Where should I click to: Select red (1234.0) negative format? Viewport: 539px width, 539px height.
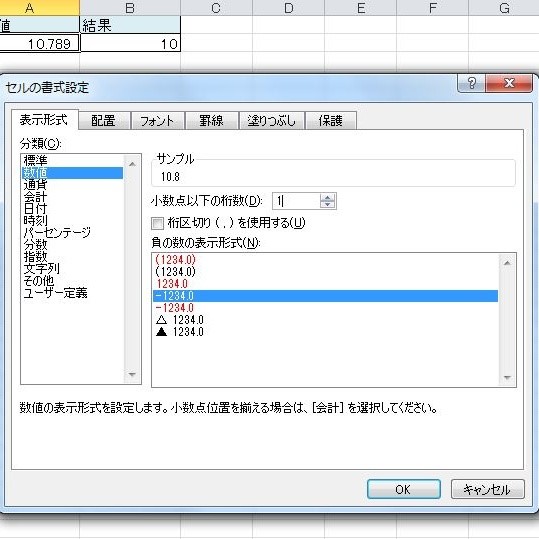pyautogui.click(x=325, y=260)
